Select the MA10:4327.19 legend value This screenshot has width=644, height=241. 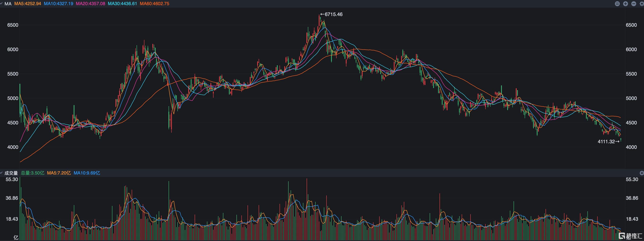tap(58, 4)
